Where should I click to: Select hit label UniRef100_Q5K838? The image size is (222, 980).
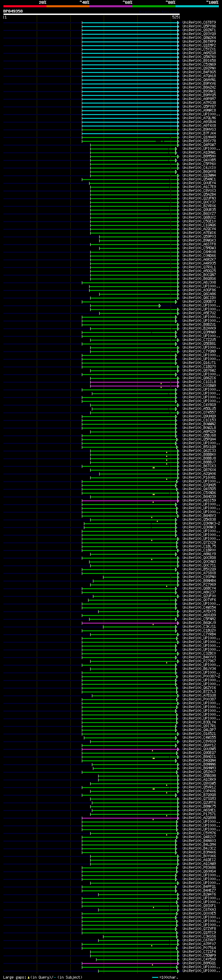(x=199, y=520)
